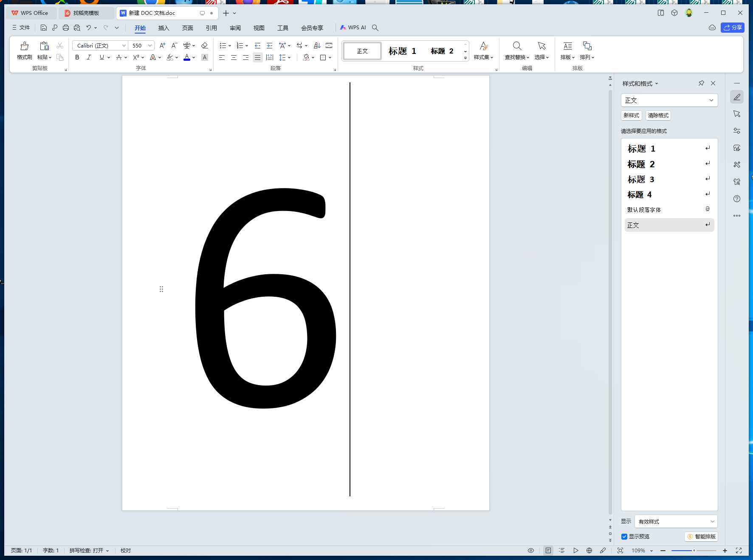This screenshot has width=753, height=560.
Task: Toggle character shading button
Action: point(204,57)
